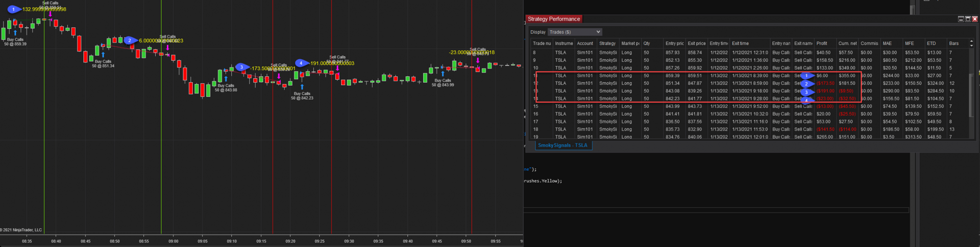Click the grid header up/down arrow control
980x247 pixels.
click(x=971, y=43)
